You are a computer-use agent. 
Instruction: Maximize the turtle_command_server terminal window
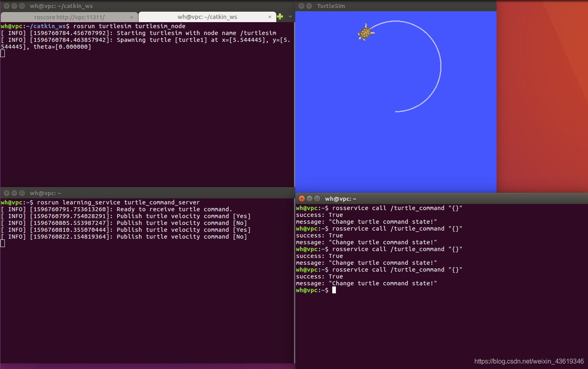point(22,193)
